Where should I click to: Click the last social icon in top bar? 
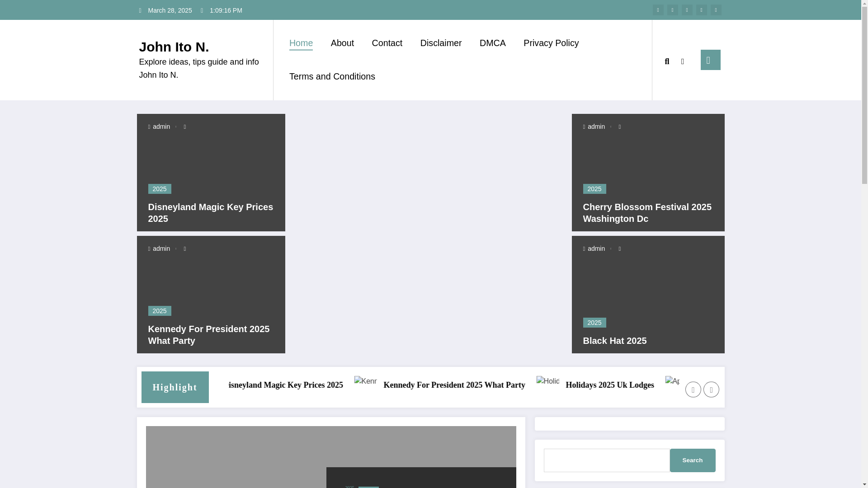pyautogui.click(x=716, y=10)
